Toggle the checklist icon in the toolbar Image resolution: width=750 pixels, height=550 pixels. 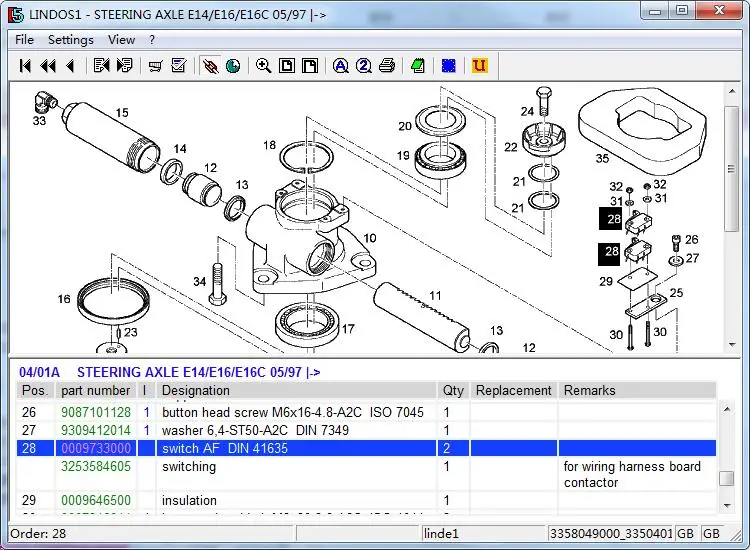click(x=179, y=66)
